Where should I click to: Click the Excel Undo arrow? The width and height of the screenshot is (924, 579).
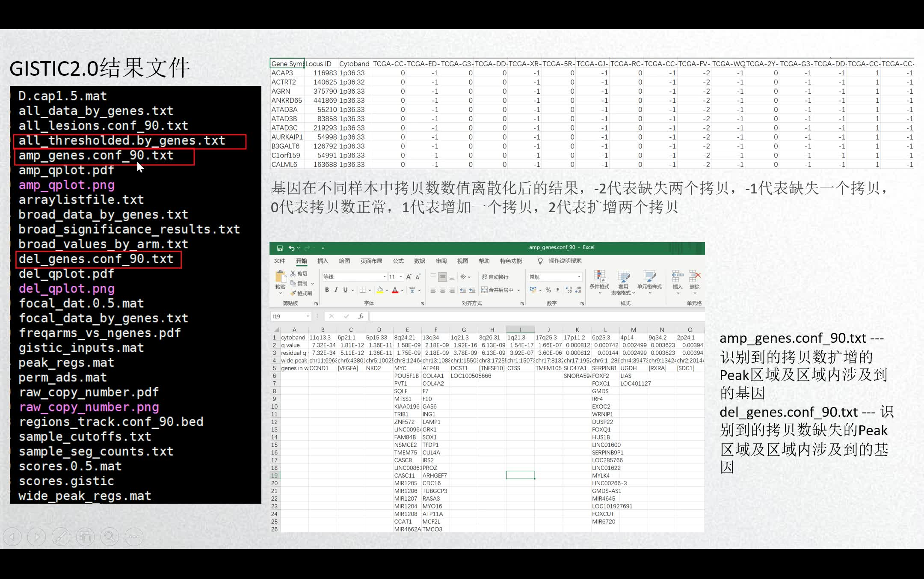point(291,248)
